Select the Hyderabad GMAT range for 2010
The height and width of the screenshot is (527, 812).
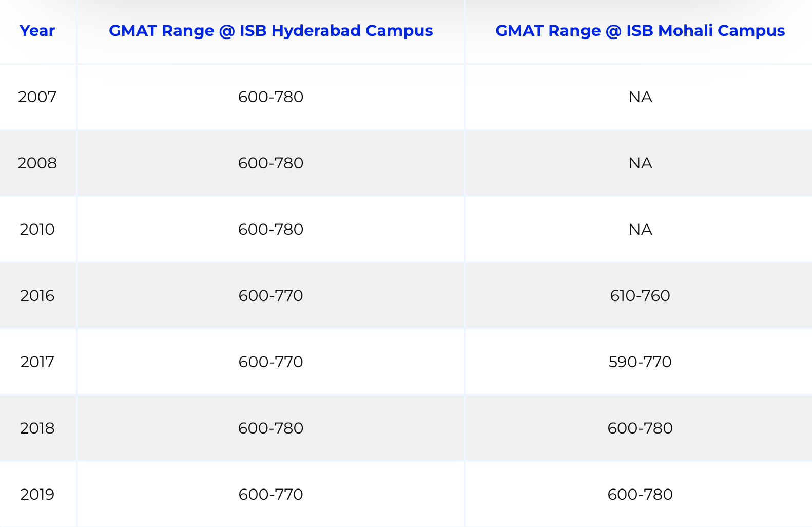click(x=270, y=229)
